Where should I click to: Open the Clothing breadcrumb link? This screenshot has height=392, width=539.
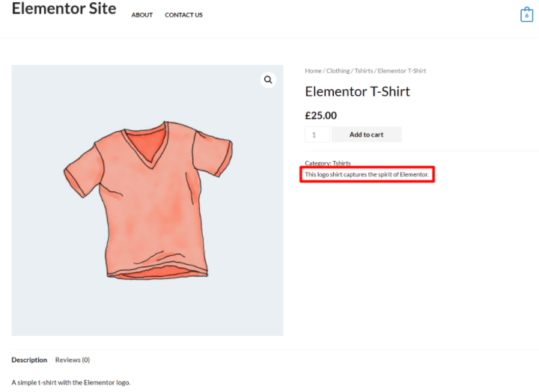tap(338, 71)
